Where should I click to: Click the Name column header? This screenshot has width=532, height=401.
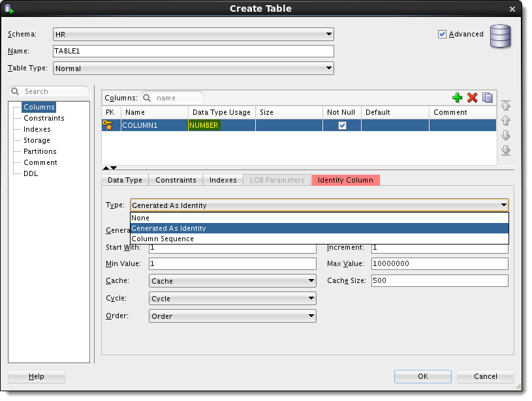[155, 112]
